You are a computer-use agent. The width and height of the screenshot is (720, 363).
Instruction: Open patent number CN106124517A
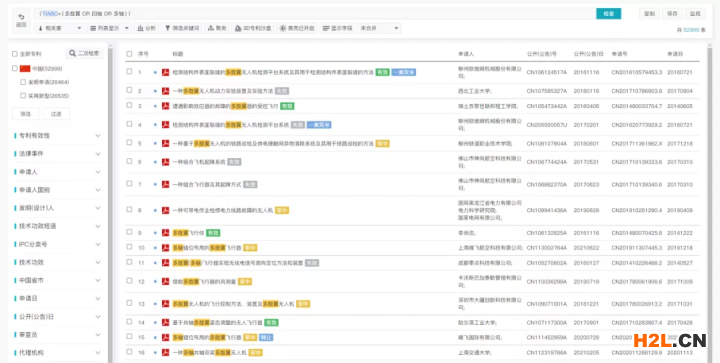(547, 73)
